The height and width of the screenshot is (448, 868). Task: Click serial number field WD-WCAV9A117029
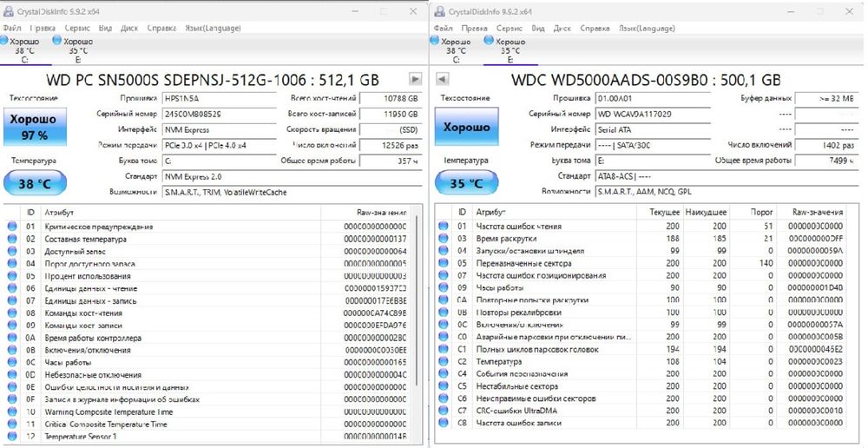653,114
